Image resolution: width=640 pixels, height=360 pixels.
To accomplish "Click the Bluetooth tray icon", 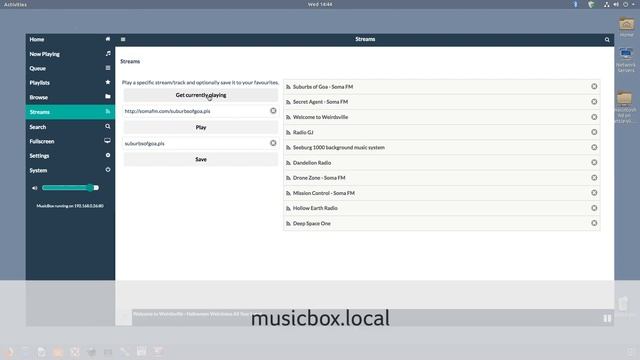I will (x=576, y=4).
